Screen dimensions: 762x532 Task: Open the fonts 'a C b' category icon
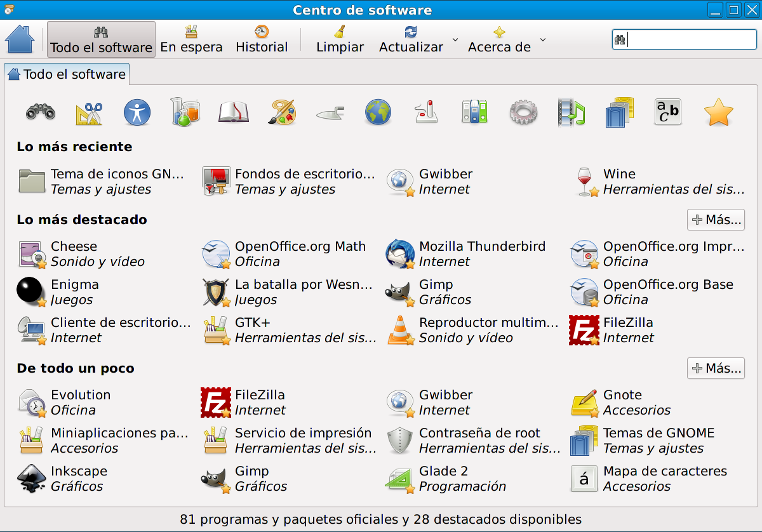(668, 112)
